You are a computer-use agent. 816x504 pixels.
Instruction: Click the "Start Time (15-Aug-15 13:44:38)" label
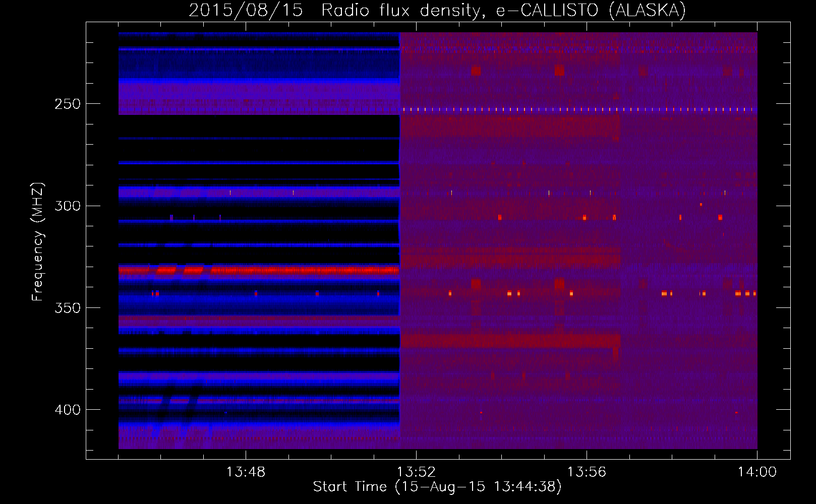[x=437, y=487]
